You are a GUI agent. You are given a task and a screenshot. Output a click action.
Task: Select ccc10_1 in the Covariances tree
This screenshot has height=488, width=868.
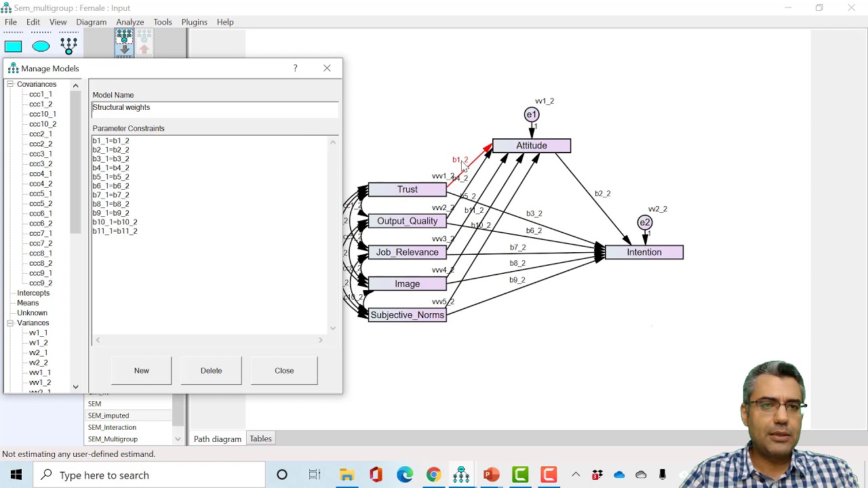point(42,114)
